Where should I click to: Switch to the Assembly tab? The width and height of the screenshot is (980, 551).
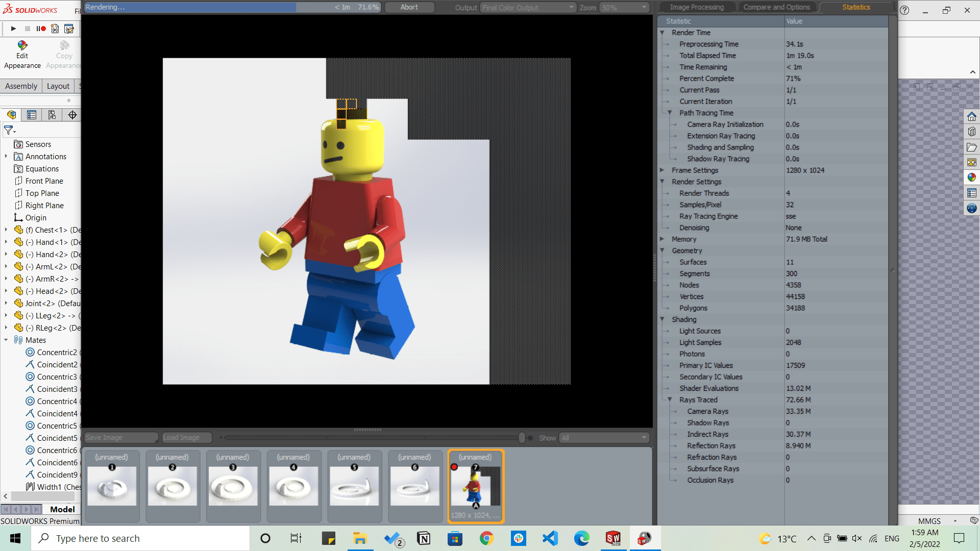click(x=21, y=86)
